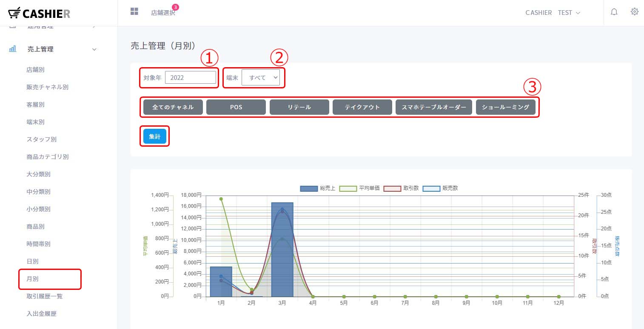Open 中分類別 in sidebar
The height and width of the screenshot is (329, 644).
coord(39,192)
